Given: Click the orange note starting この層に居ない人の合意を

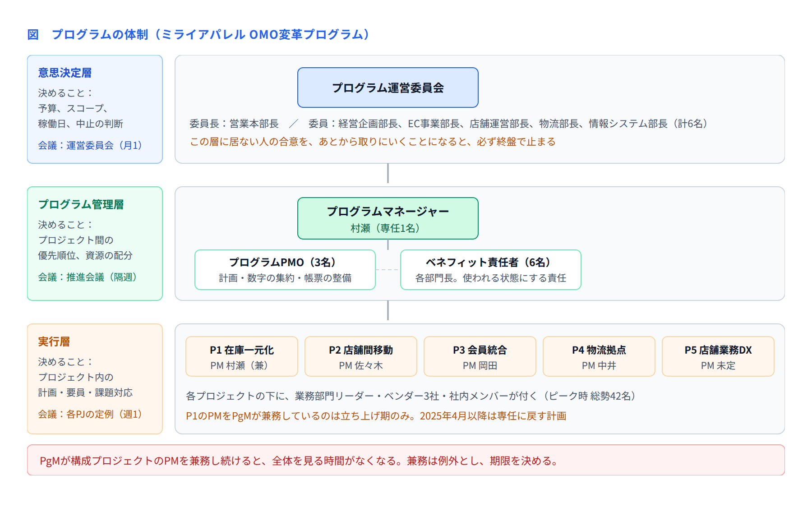Looking at the screenshot, I should pos(373,142).
